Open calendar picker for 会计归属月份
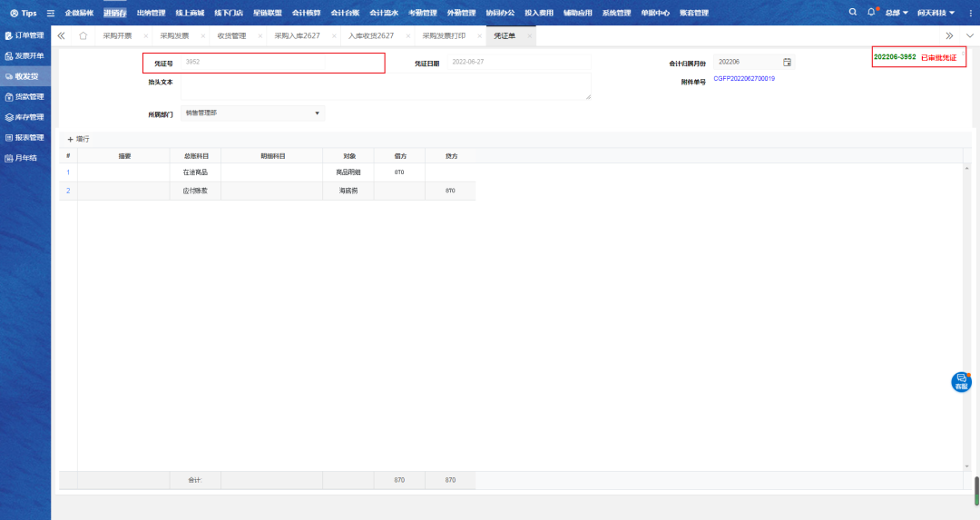This screenshot has width=980, height=520. (787, 63)
